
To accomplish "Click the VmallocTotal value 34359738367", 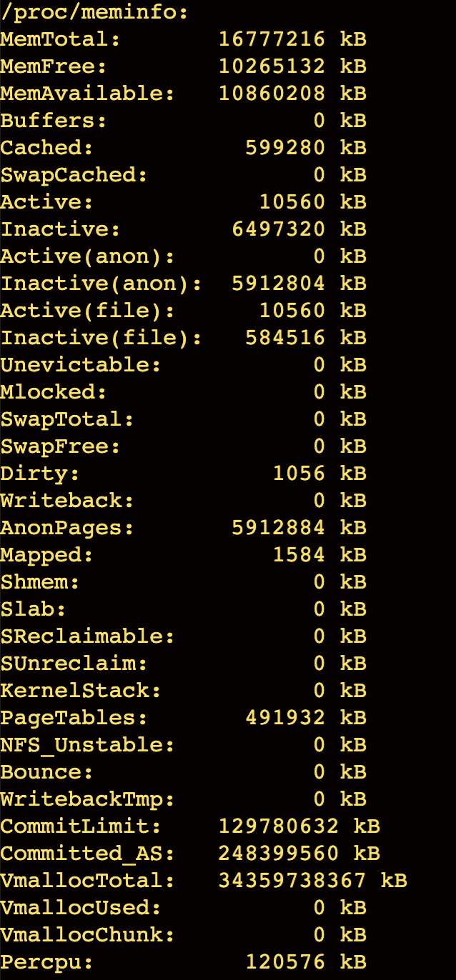I will point(292,881).
